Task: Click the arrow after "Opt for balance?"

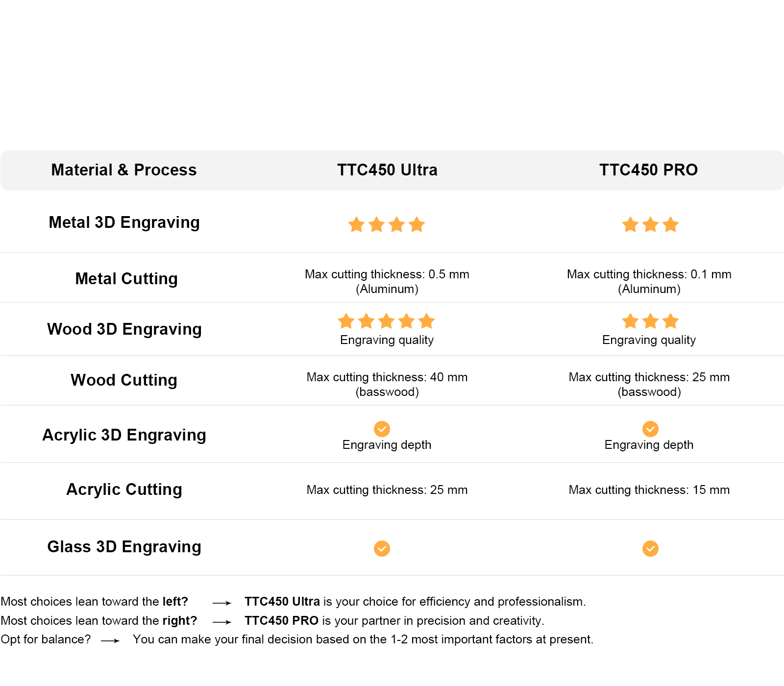Action: pos(110,640)
